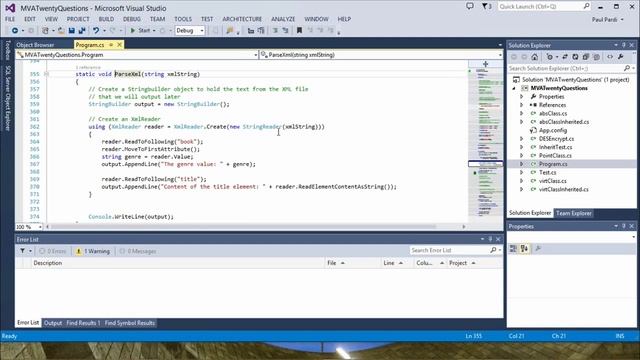Screen dimensions: 640x360
Task: Open the BUILD menu
Action: (x=106, y=19)
